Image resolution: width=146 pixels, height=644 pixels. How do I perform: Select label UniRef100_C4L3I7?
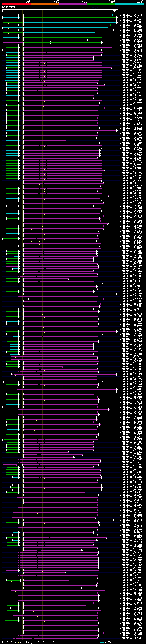(x=131, y=53)
